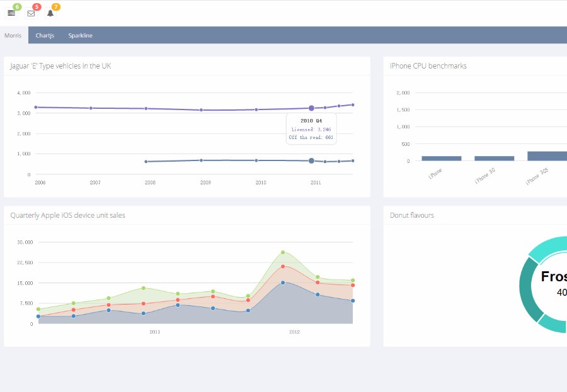Select the iPhone bar in CPU benchmarks
The width and height of the screenshot is (567, 392).
[x=441, y=159]
